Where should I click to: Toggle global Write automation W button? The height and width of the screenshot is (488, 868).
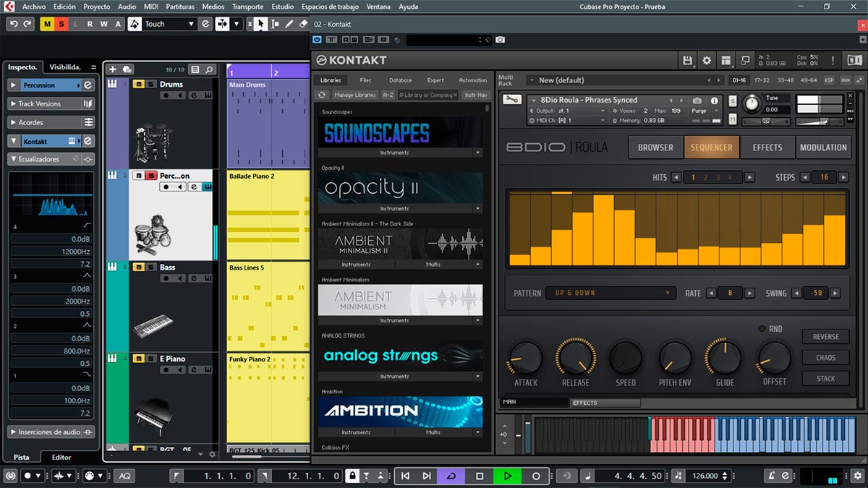tap(104, 24)
